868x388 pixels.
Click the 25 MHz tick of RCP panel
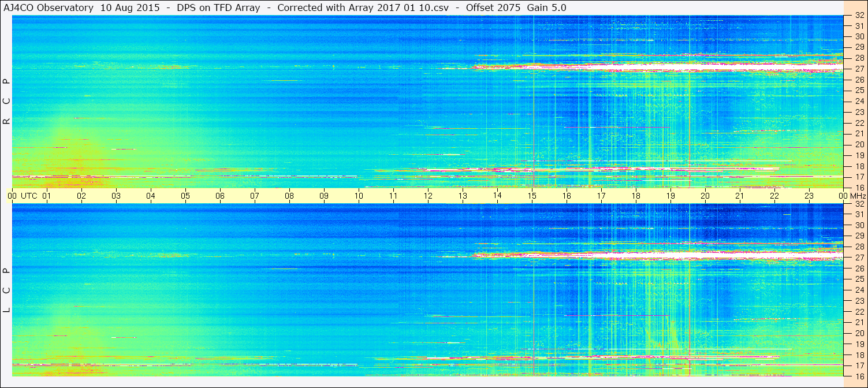pos(859,90)
